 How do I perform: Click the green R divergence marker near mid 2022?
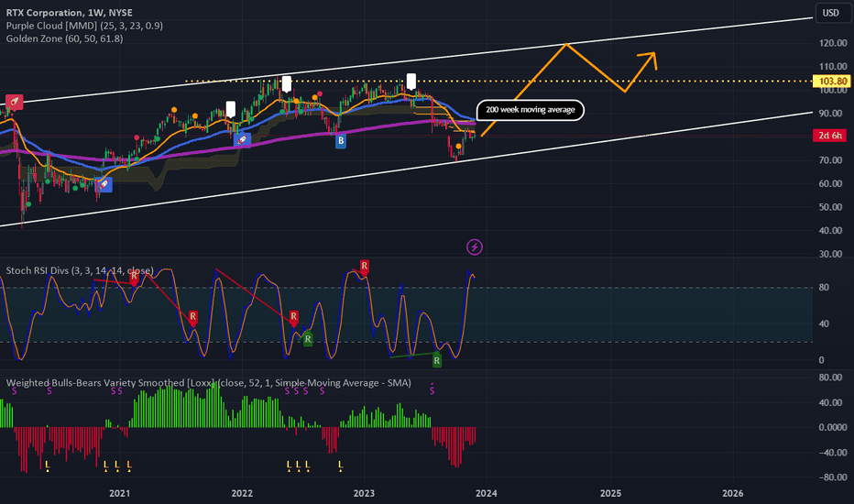coord(308,339)
